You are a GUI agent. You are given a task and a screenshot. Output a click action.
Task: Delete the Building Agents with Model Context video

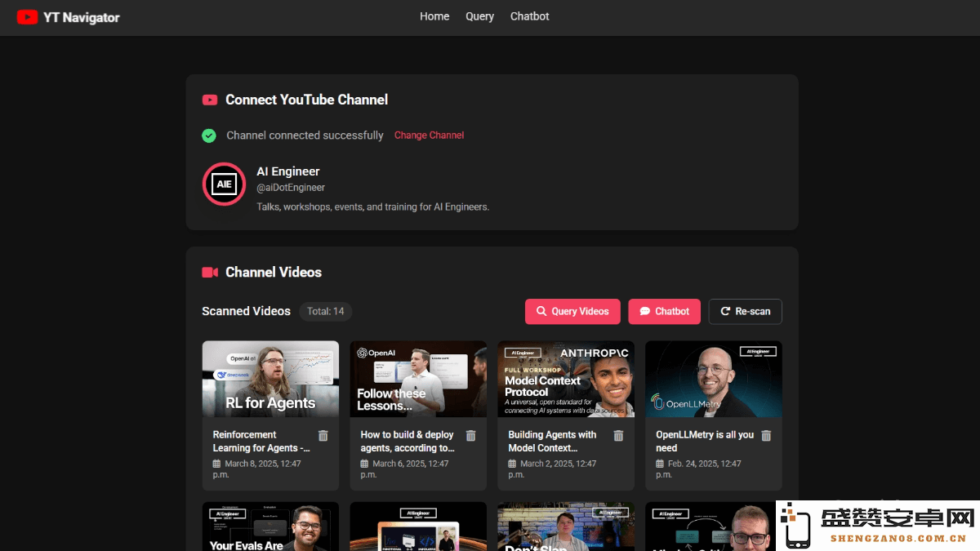click(618, 436)
